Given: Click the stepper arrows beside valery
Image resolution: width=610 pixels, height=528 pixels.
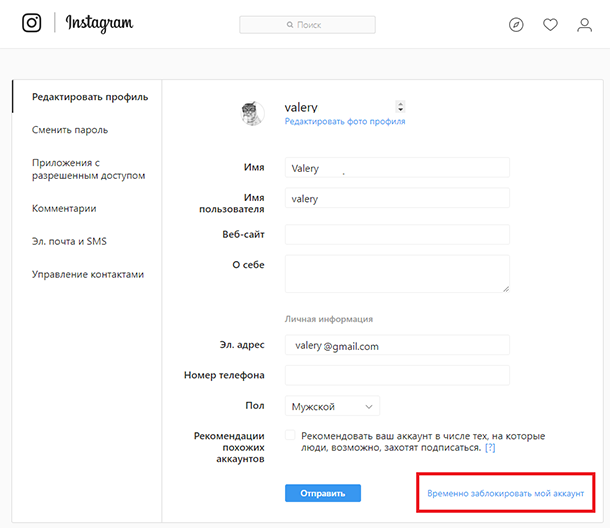Looking at the screenshot, I should pyautogui.click(x=400, y=107).
